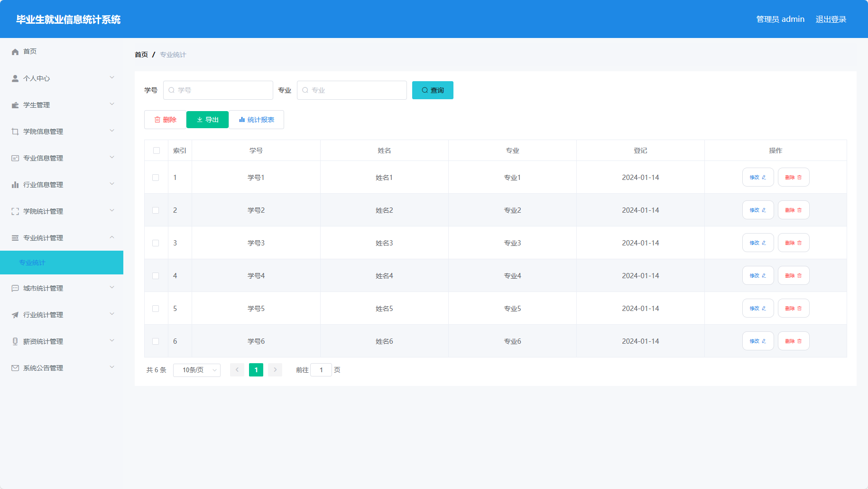The height and width of the screenshot is (489, 868).
Task: Expand the 学院信息管理 menu chevron
Action: pyautogui.click(x=112, y=131)
